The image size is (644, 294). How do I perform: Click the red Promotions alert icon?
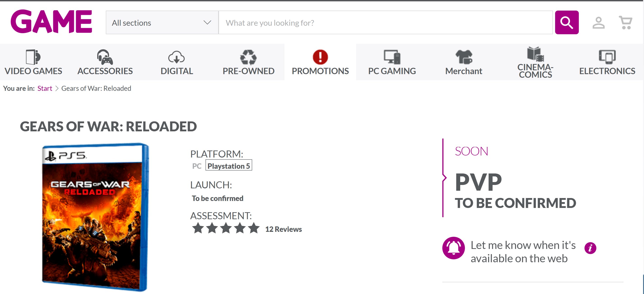click(x=320, y=57)
